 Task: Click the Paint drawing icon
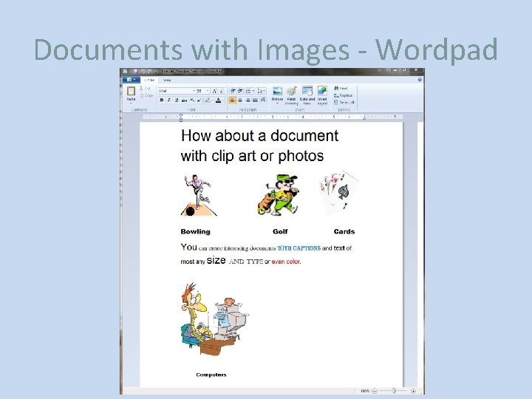[x=291, y=91]
